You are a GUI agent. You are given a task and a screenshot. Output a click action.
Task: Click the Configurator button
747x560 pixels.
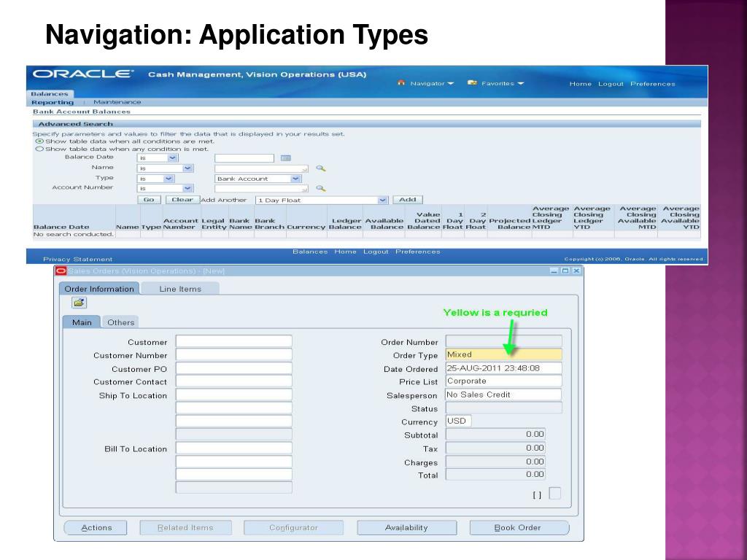(x=293, y=528)
